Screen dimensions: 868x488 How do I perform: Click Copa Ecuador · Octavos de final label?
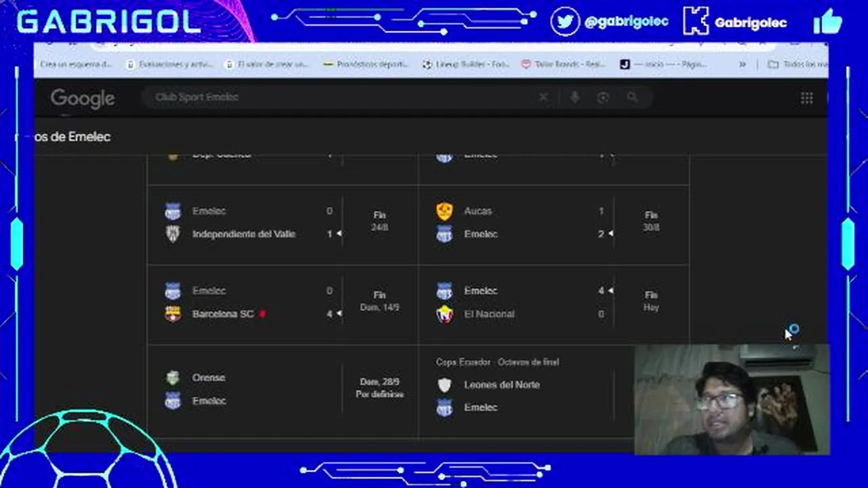point(497,363)
